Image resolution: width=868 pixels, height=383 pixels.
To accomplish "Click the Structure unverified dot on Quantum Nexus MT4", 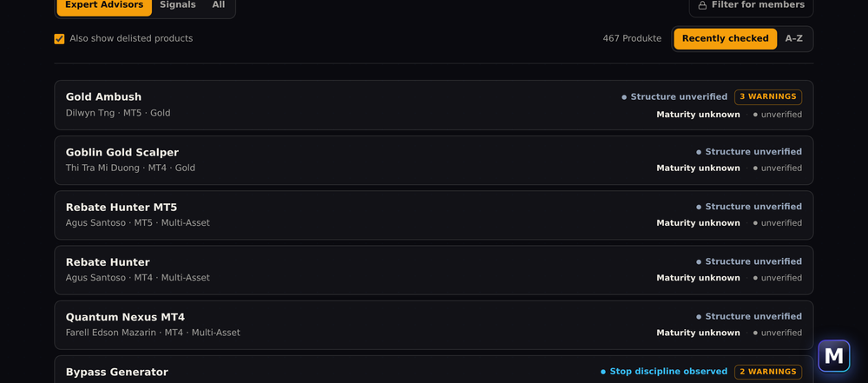I will coord(699,317).
